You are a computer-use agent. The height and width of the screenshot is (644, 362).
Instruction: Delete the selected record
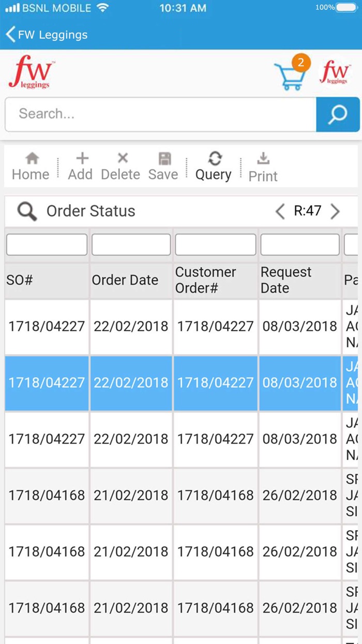tap(120, 167)
